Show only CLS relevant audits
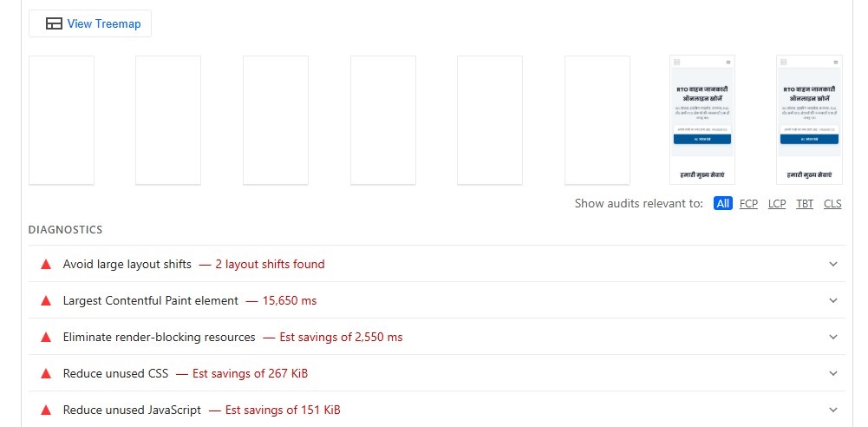This screenshot has width=868, height=427. (x=832, y=204)
